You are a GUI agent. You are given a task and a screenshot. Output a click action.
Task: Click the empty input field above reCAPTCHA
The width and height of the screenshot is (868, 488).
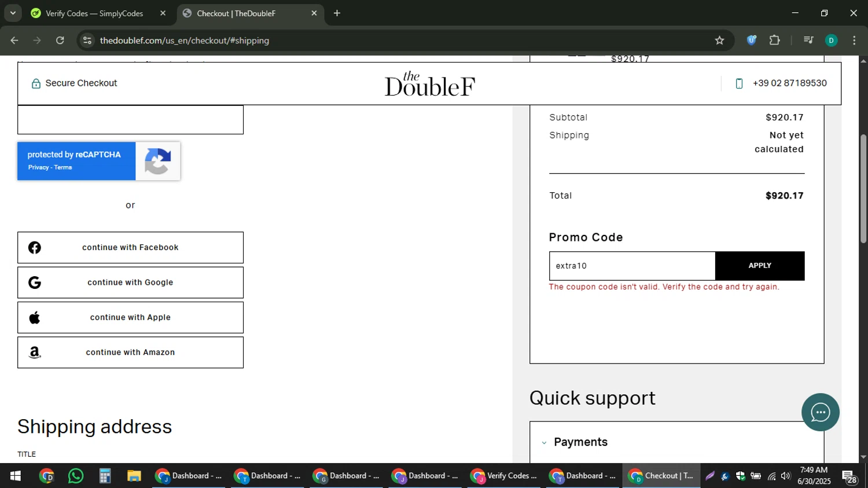pos(130,120)
